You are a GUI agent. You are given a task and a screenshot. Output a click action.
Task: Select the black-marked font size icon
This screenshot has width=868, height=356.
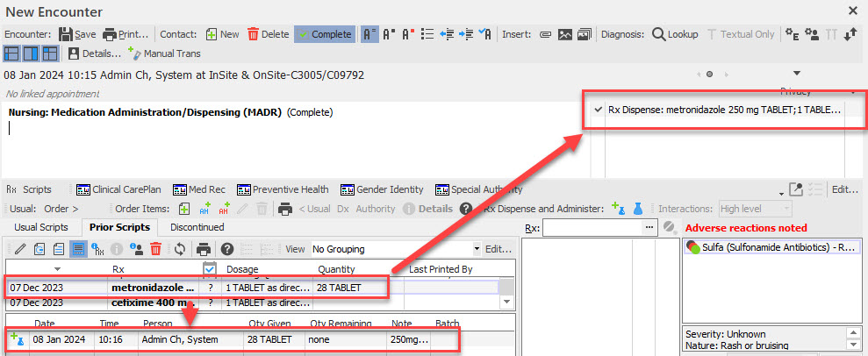pyautogui.click(x=389, y=34)
